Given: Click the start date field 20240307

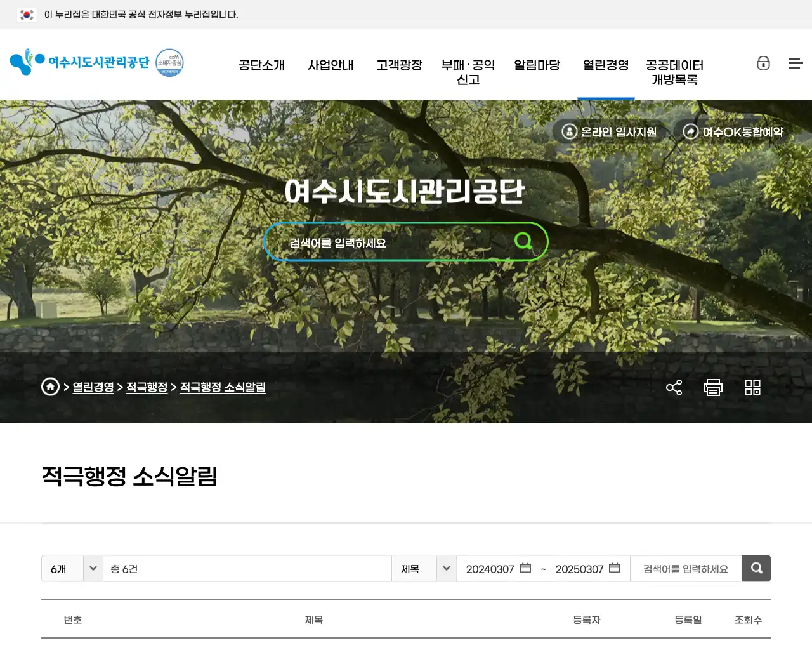Looking at the screenshot, I should click(x=490, y=569).
